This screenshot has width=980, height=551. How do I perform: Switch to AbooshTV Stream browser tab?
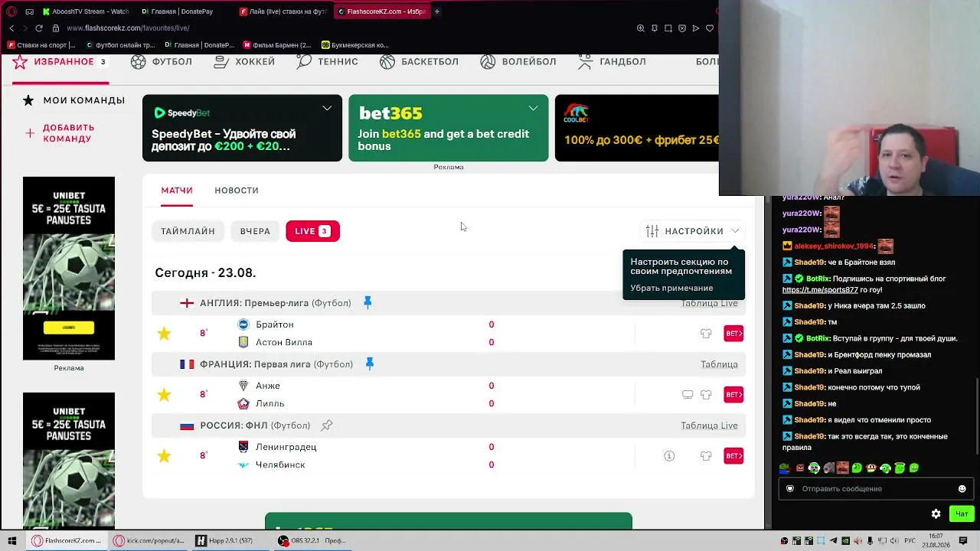click(86, 11)
